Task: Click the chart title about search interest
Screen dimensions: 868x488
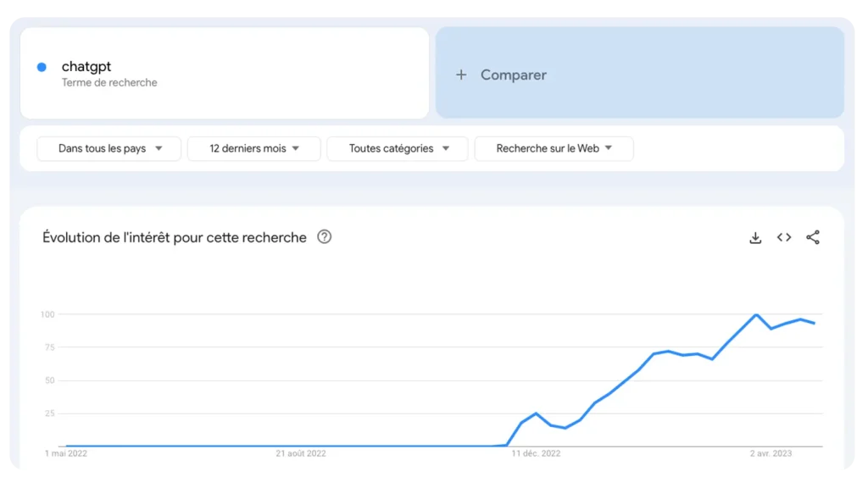Action: (x=174, y=237)
